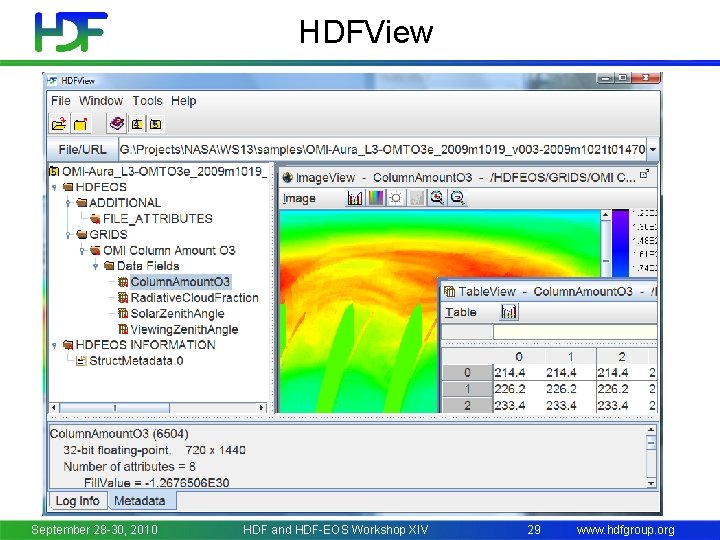Click the ImageView zoom in icon
Screen dimensions: 720x540
pos(437,198)
